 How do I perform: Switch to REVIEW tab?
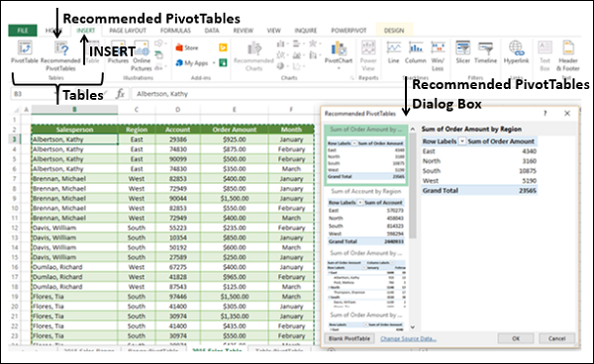pos(243,31)
